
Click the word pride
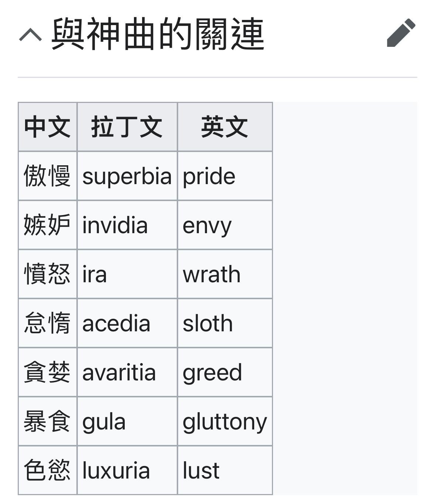pos(209,177)
